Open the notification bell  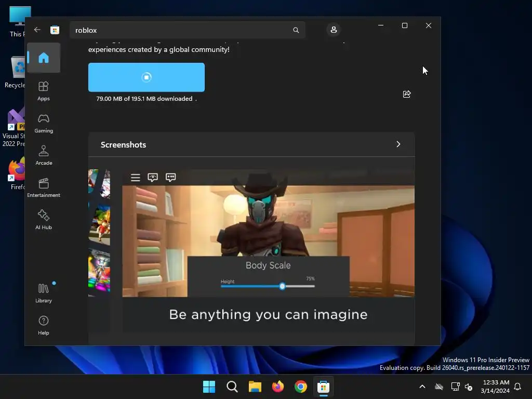point(517,387)
